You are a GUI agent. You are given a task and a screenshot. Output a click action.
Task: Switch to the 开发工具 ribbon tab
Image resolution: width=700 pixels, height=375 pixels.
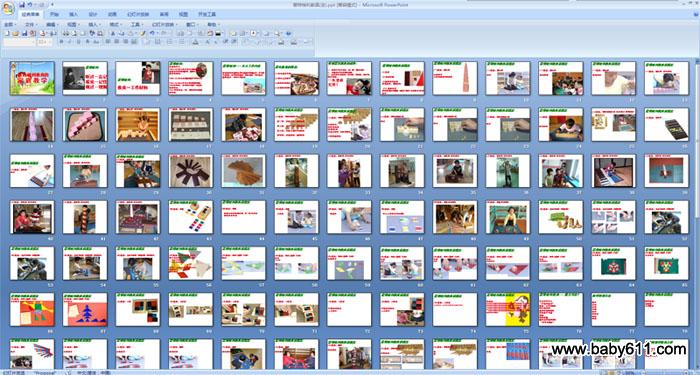(207, 14)
